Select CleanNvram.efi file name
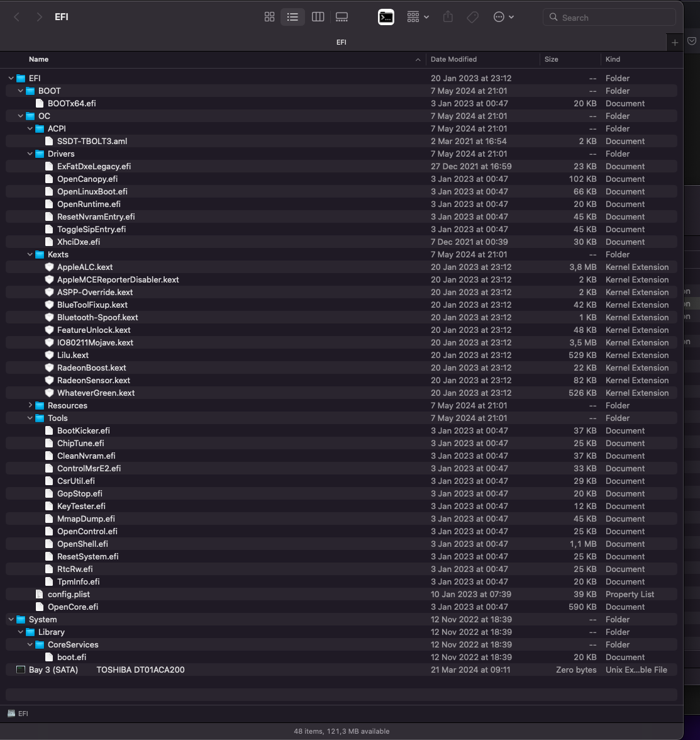Image resolution: width=700 pixels, height=740 pixels. (86, 456)
